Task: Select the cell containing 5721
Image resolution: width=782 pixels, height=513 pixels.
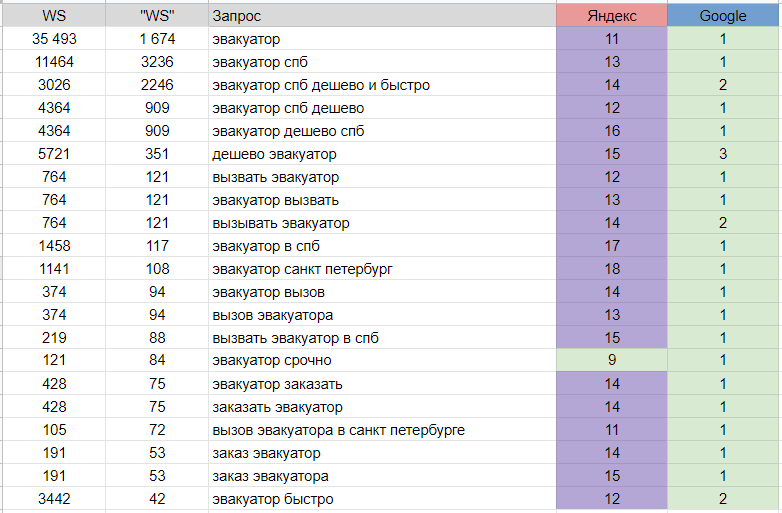Action: 54,154
